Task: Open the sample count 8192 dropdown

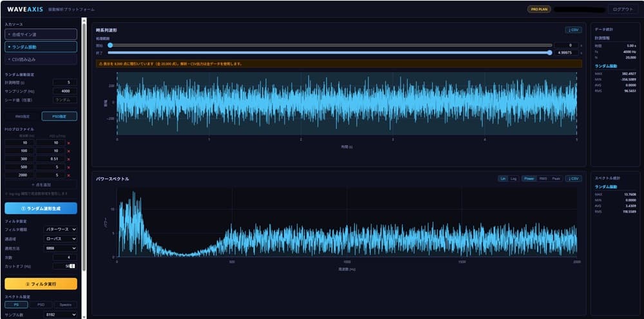Action: (x=61, y=314)
